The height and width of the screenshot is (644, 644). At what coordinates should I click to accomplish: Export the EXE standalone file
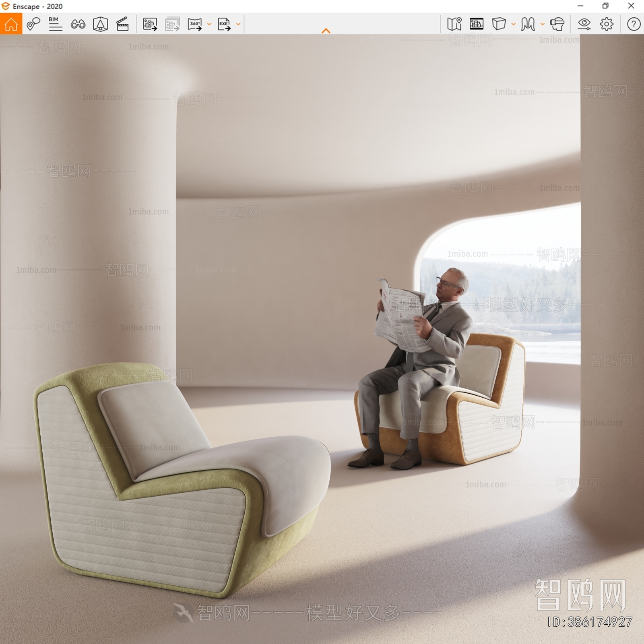pos(224,24)
